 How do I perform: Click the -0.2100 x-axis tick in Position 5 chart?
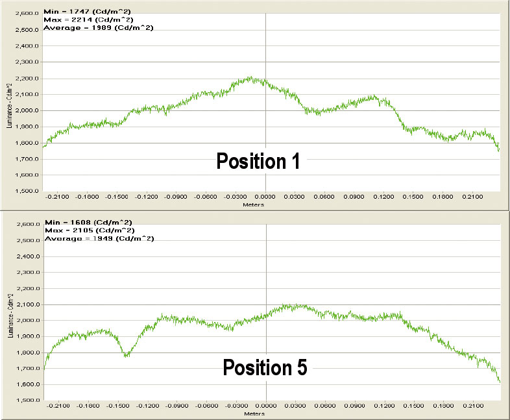pyautogui.click(x=59, y=406)
